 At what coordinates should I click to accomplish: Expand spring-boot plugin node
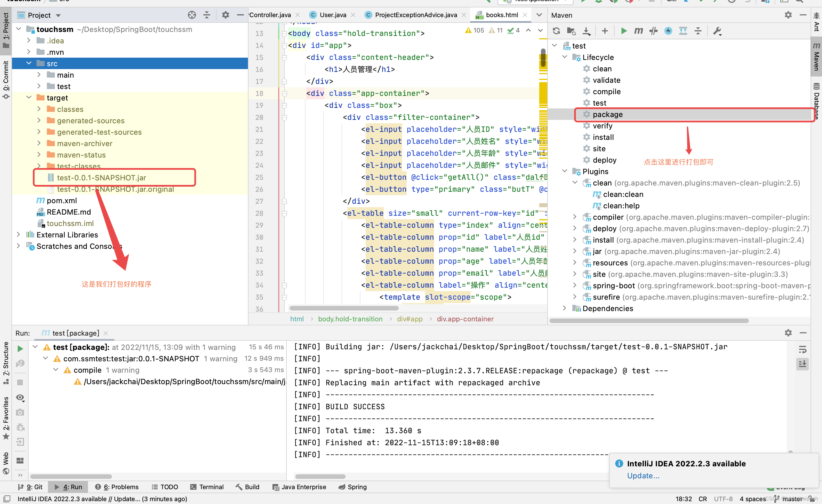pyautogui.click(x=574, y=285)
